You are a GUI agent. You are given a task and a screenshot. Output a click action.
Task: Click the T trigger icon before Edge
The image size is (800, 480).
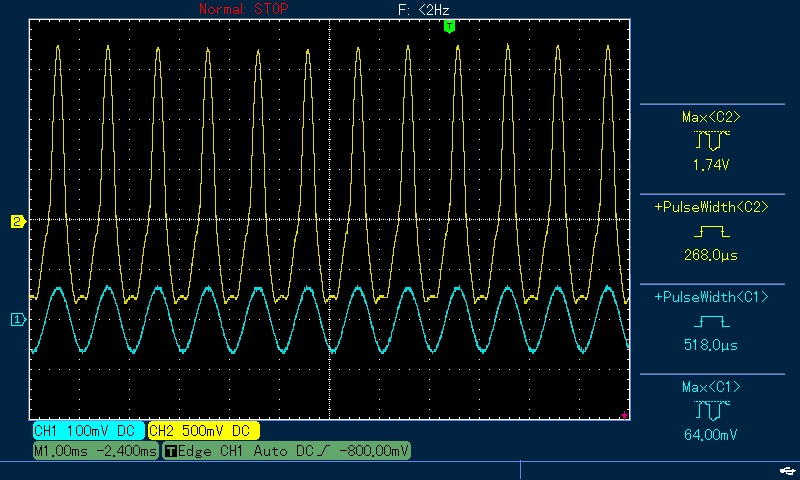click(x=171, y=451)
